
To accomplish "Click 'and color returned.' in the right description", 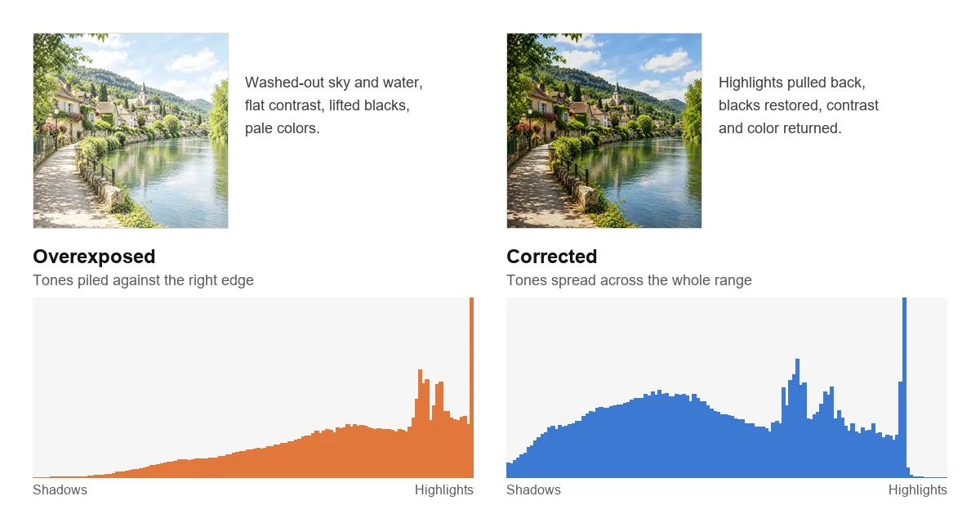I will 780,128.
